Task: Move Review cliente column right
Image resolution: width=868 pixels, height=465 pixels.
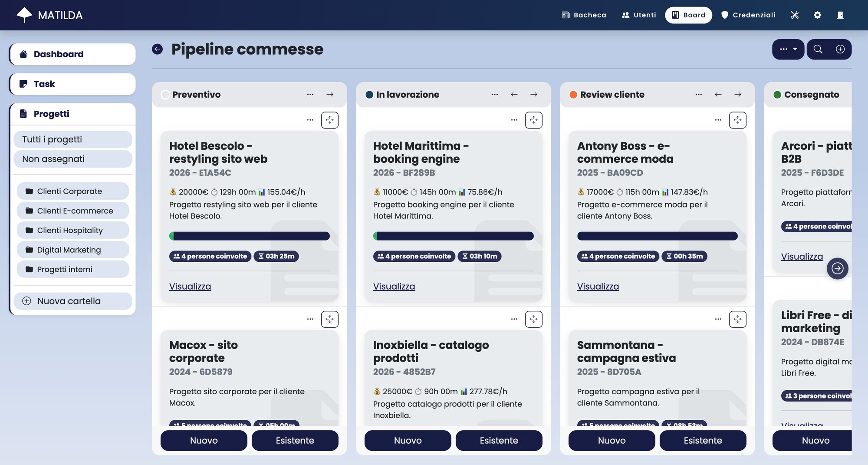Action: pyautogui.click(x=738, y=94)
